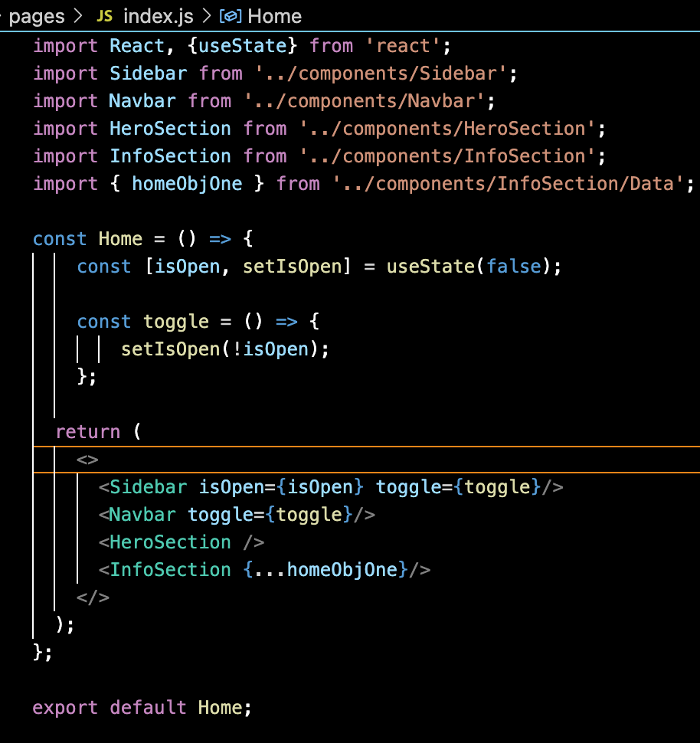Click the '../components/InfoSection' import path string
Screen dimensions: 700x743
(447, 156)
